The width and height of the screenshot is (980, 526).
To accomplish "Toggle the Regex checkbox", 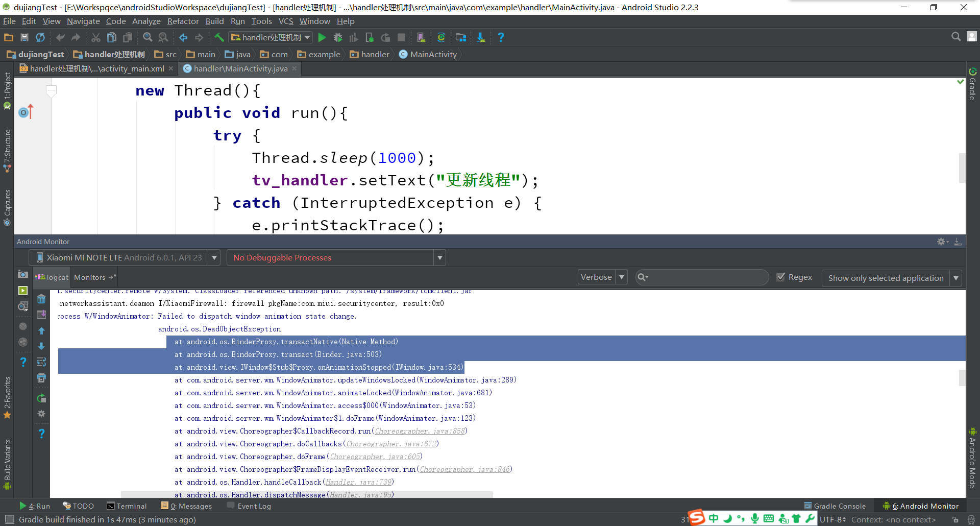I will pyautogui.click(x=780, y=277).
